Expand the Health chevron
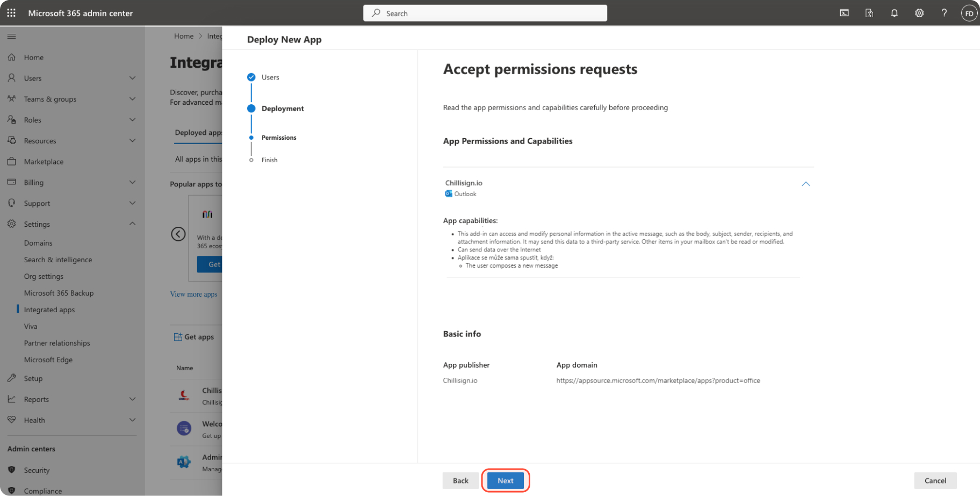980x496 pixels. point(132,420)
